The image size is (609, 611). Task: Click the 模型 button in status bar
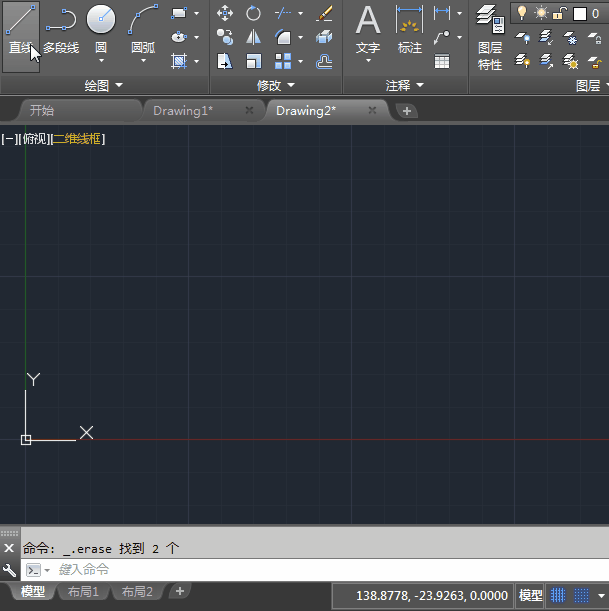click(530, 595)
